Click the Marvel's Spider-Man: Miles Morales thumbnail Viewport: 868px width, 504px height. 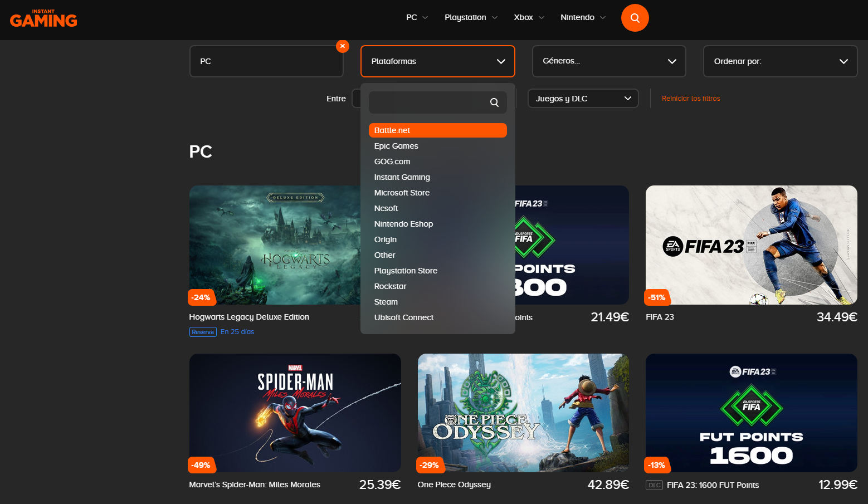pyautogui.click(x=295, y=413)
